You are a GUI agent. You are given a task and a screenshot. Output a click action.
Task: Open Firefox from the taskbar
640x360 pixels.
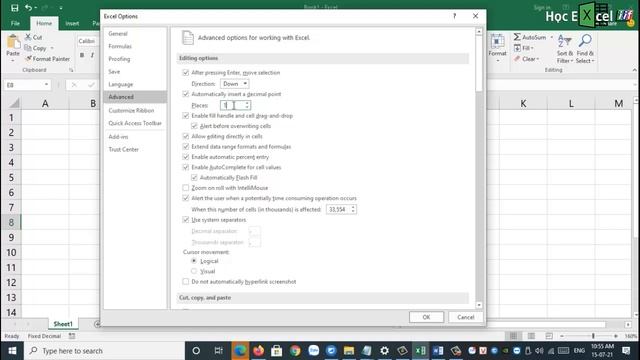(258, 351)
